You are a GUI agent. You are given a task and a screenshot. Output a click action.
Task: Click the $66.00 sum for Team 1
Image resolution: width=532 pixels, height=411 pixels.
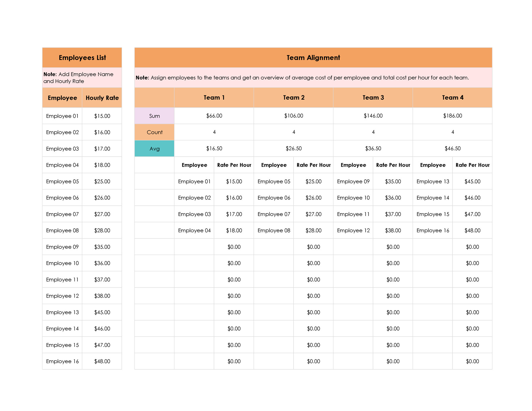(x=214, y=116)
